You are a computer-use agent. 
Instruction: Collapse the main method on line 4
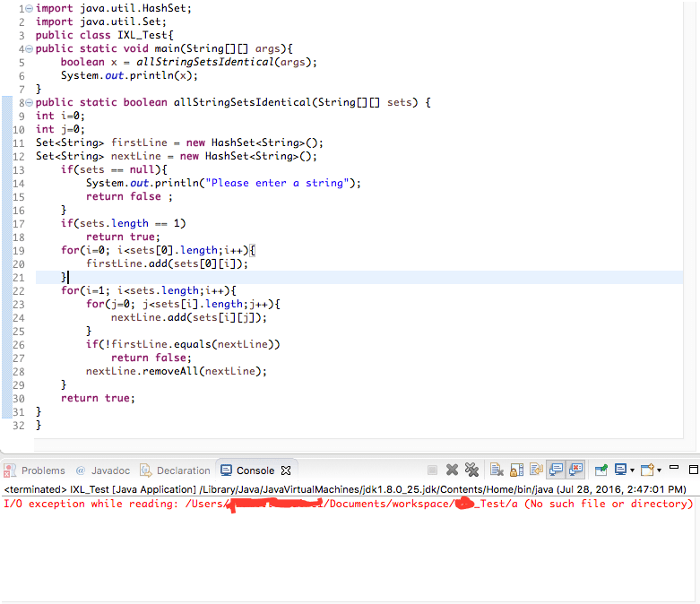coord(29,48)
